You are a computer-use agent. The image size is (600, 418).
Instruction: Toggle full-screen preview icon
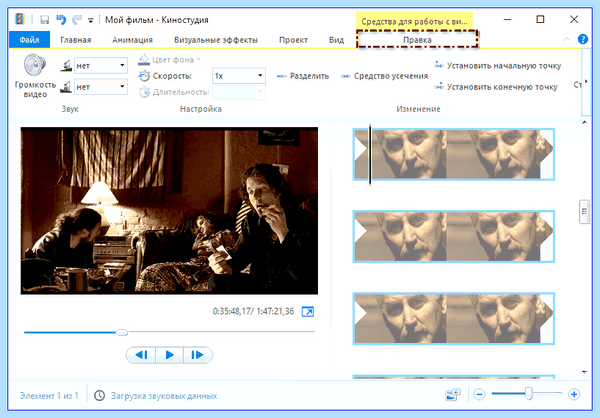point(308,312)
